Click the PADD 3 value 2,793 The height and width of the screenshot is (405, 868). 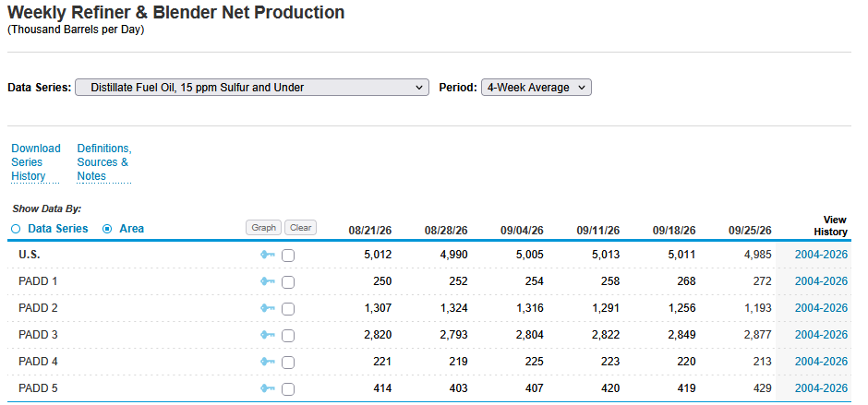tap(454, 335)
